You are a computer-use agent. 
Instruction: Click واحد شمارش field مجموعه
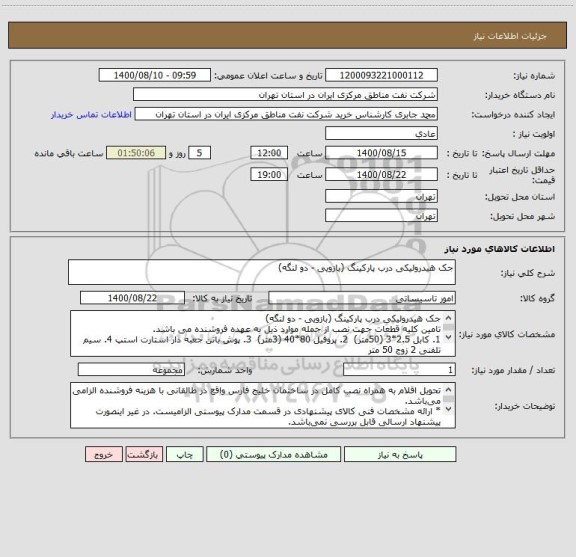(x=131, y=370)
